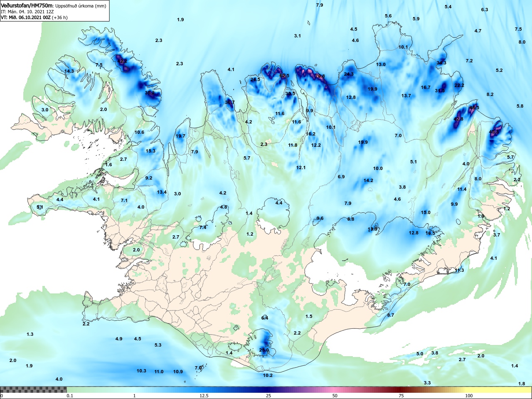The image size is (532, 399).
Task: Click the 15.3 precipitation value
Action: [x=150, y=151]
